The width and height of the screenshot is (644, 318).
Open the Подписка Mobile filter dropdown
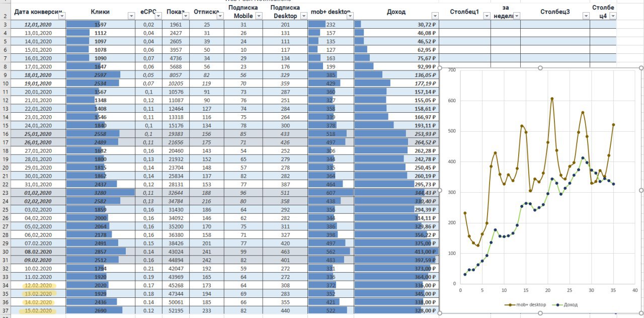tap(259, 16)
